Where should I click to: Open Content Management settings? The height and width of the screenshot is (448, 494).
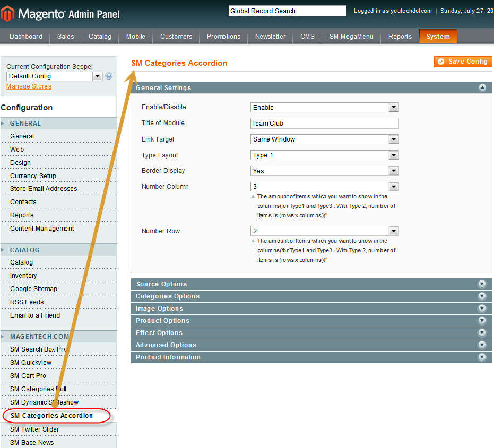click(58, 229)
